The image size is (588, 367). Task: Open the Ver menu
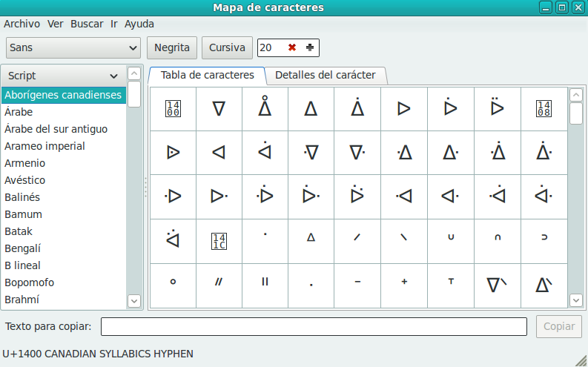pyautogui.click(x=55, y=24)
